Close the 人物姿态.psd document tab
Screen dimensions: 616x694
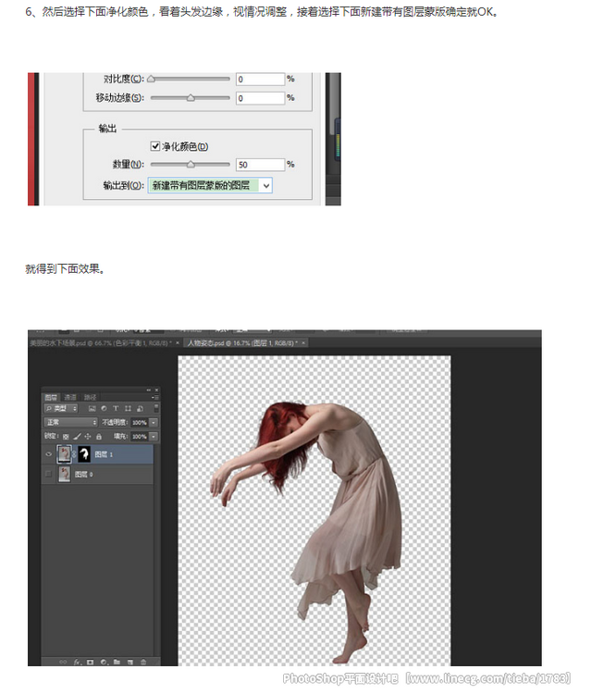(303, 343)
